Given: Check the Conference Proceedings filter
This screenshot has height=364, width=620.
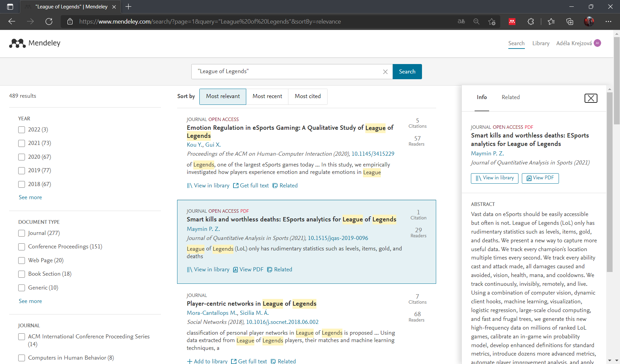Looking at the screenshot, I should [x=22, y=247].
